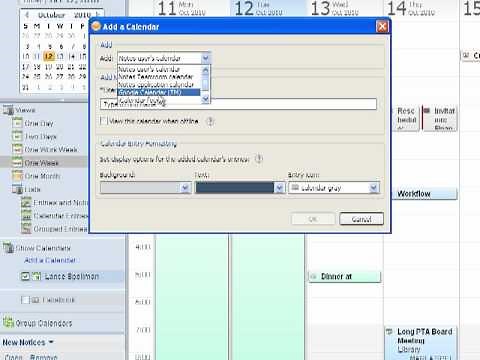
Task: Click the dark blue Text color swatch
Action: tap(235, 188)
